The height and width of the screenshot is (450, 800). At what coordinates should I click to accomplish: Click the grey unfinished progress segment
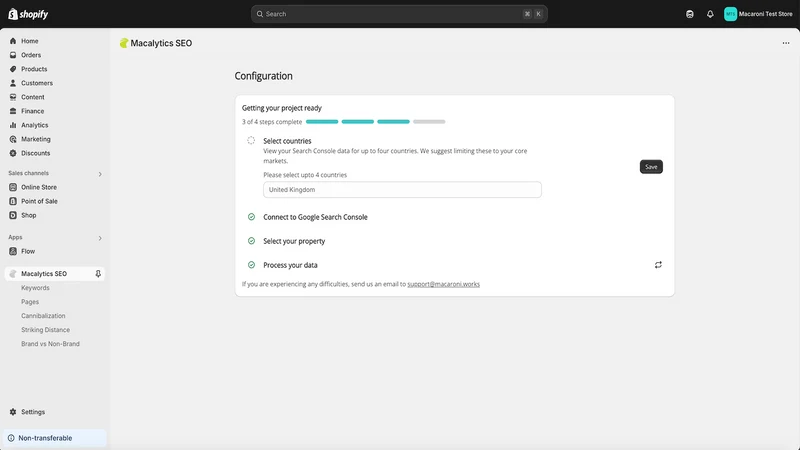click(429, 122)
